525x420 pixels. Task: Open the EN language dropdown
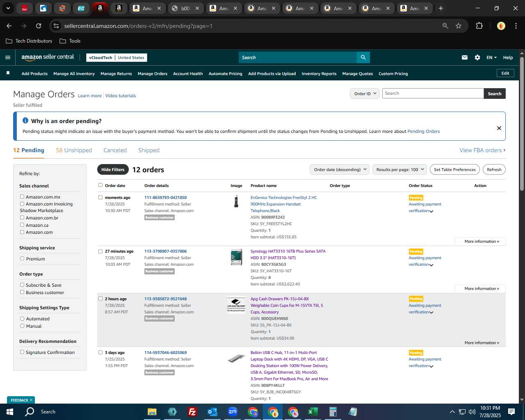491,57
